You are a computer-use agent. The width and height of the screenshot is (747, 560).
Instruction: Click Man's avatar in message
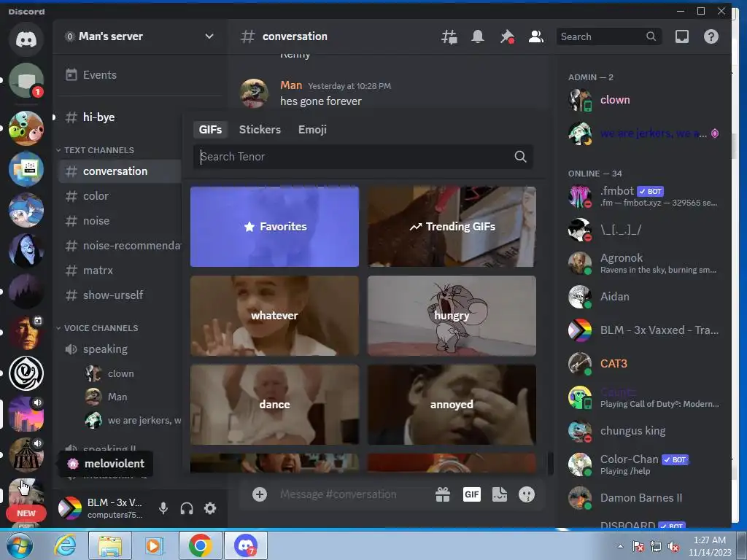coord(253,93)
